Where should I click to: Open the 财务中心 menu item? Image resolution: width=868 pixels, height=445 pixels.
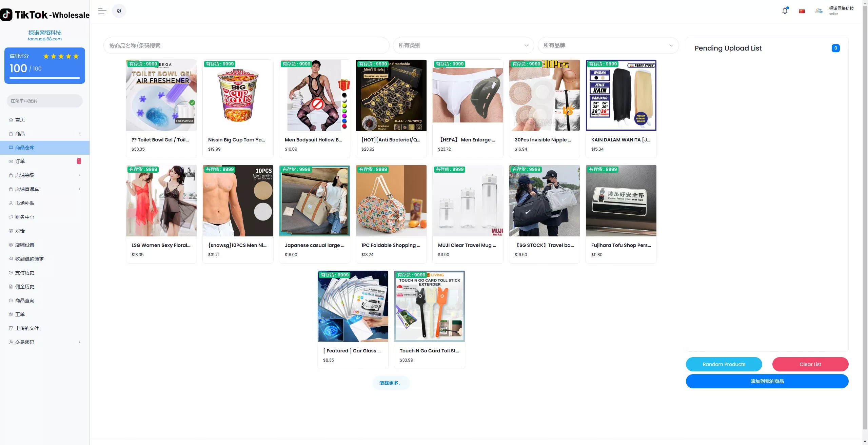tap(45, 217)
